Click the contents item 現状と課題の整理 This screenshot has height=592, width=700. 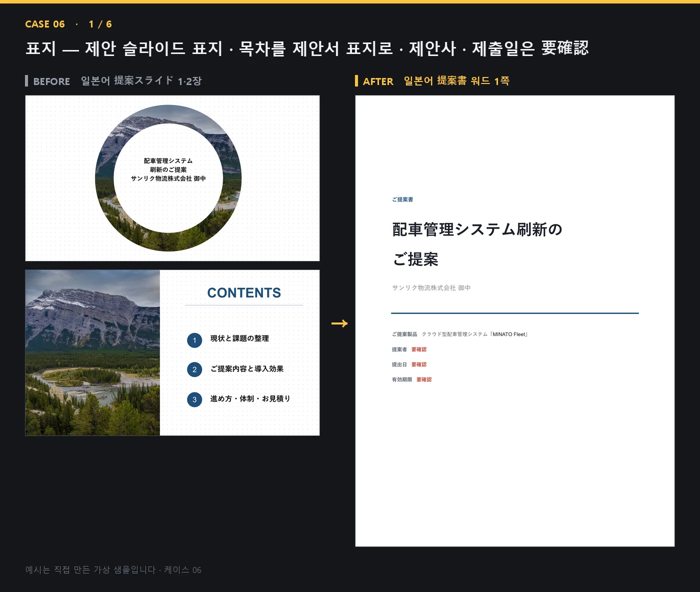pyautogui.click(x=239, y=338)
